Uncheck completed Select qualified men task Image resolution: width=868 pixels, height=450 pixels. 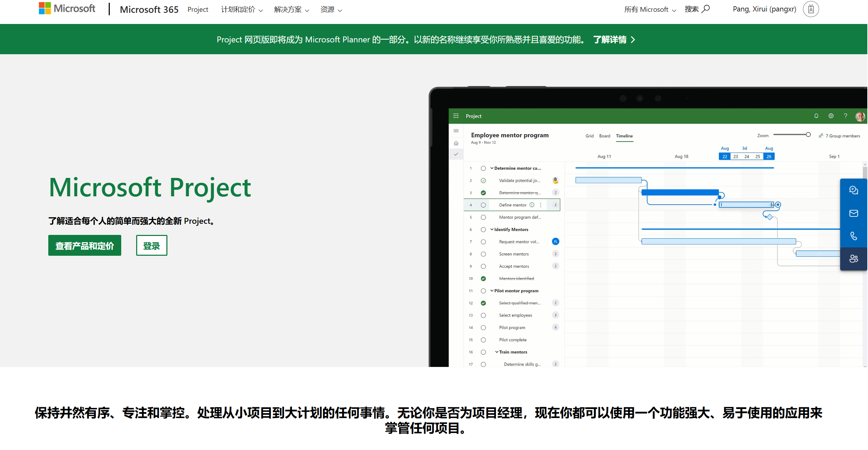pos(483,303)
